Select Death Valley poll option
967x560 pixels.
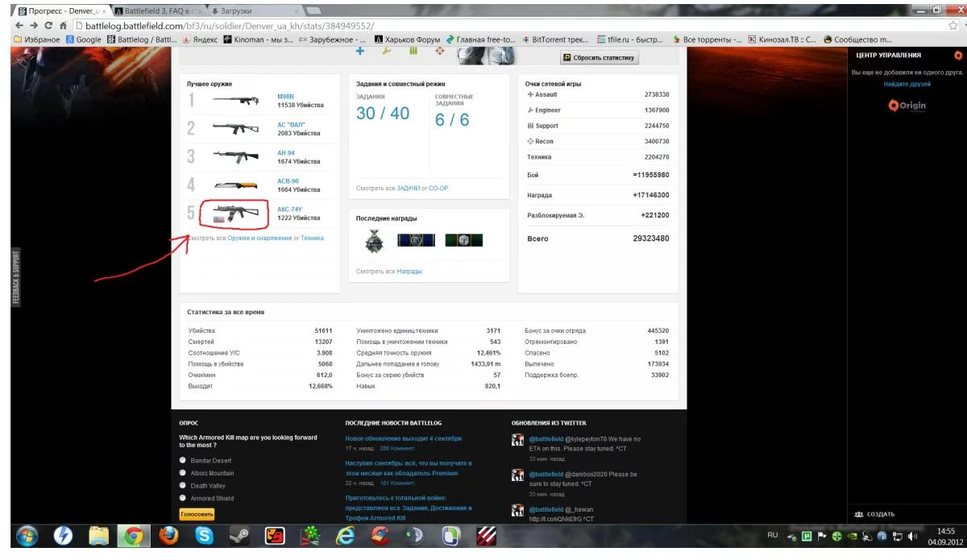[x=183, y=485]
